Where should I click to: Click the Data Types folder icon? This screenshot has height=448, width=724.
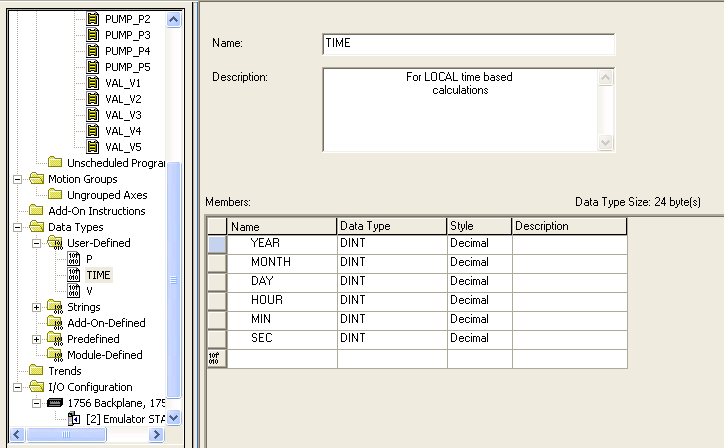coord(36,227)
